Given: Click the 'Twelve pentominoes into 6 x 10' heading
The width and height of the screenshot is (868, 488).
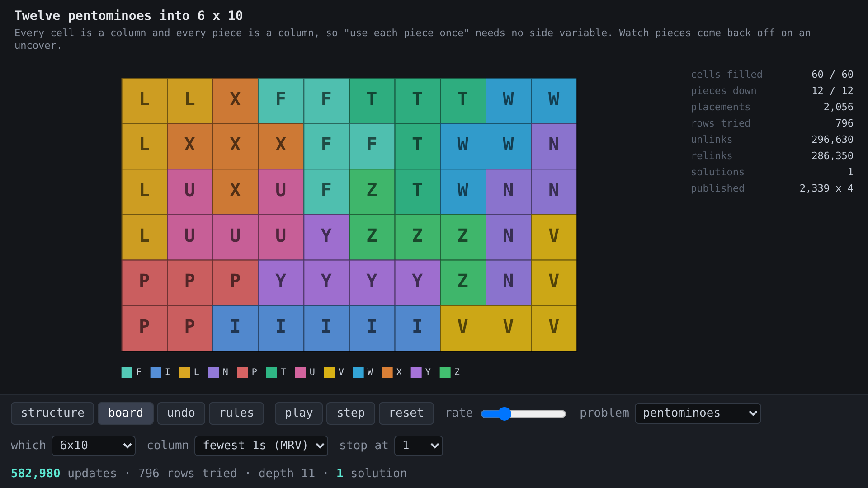Looking at the screenshot, I should 129,16.
